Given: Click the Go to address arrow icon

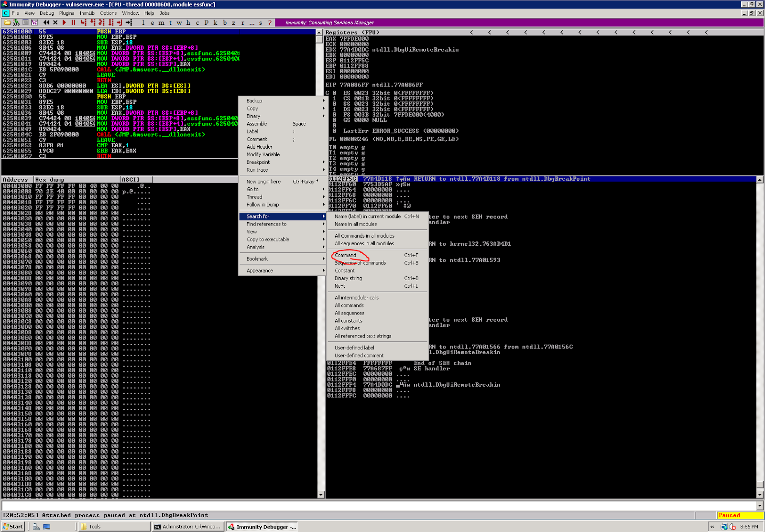Looking at the screenshot, I should pos(129,22).
